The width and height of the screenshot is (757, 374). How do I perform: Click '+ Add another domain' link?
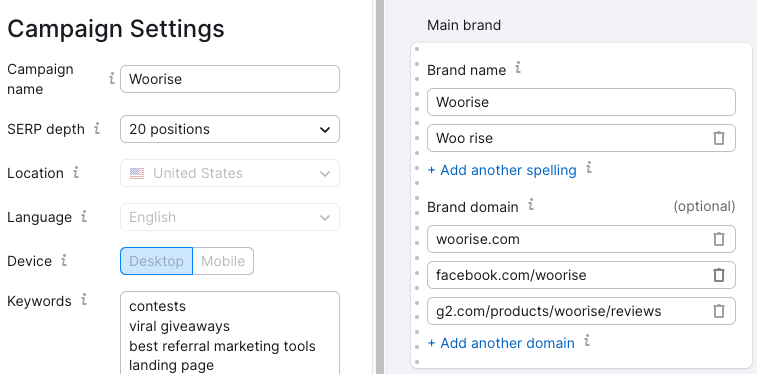click(x=501, y=343)
